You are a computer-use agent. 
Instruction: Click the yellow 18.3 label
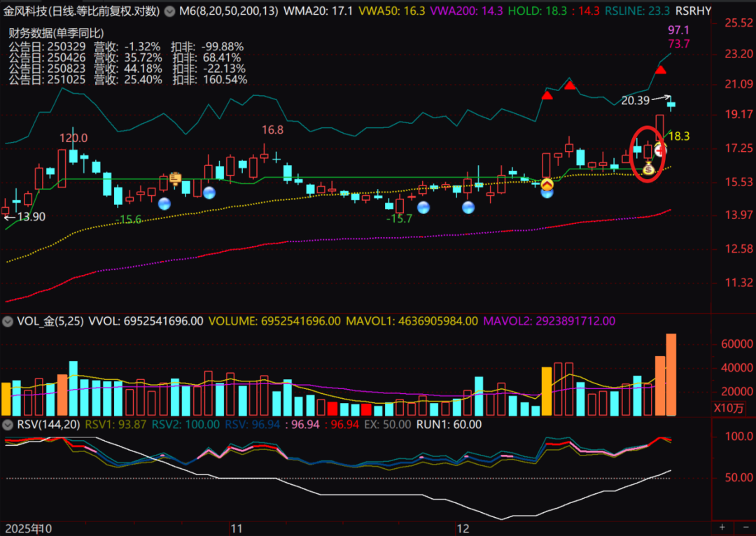click(679, 136)
